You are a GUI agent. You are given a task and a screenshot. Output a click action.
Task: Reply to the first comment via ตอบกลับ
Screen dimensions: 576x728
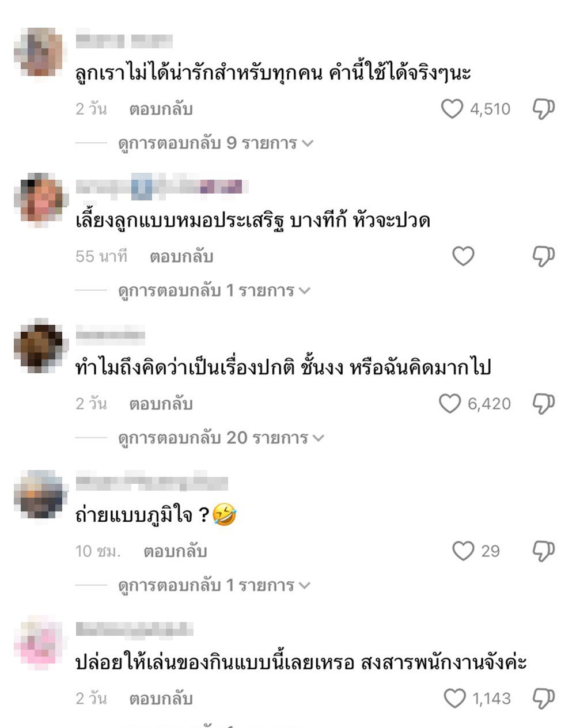(161, 109)
